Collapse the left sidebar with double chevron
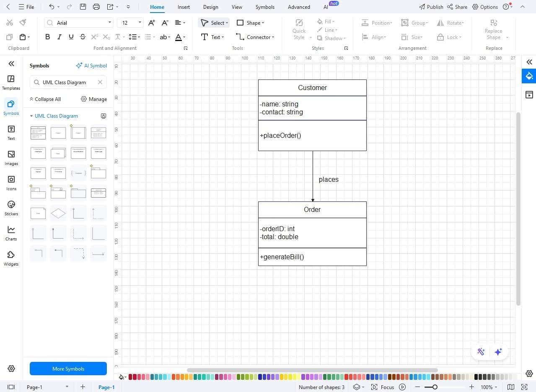 pyautogui.click(x=11, y=64)
